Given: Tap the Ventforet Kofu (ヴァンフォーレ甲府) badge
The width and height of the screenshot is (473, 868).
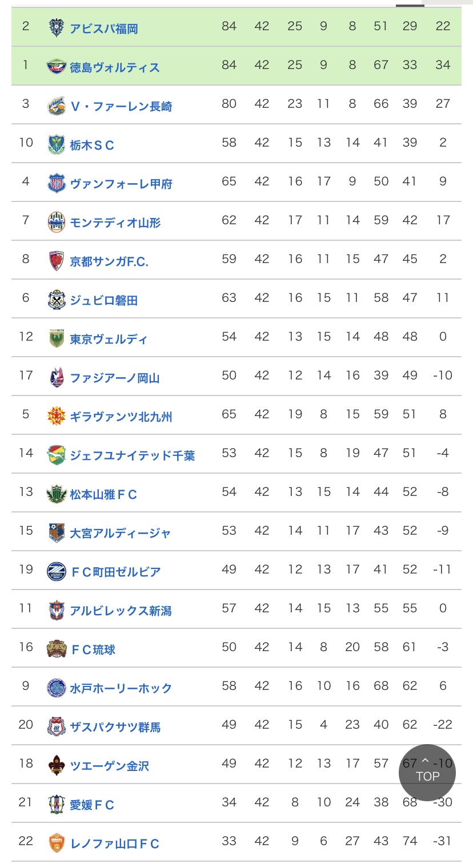Looking at the screenshot, I should point(57,183).
